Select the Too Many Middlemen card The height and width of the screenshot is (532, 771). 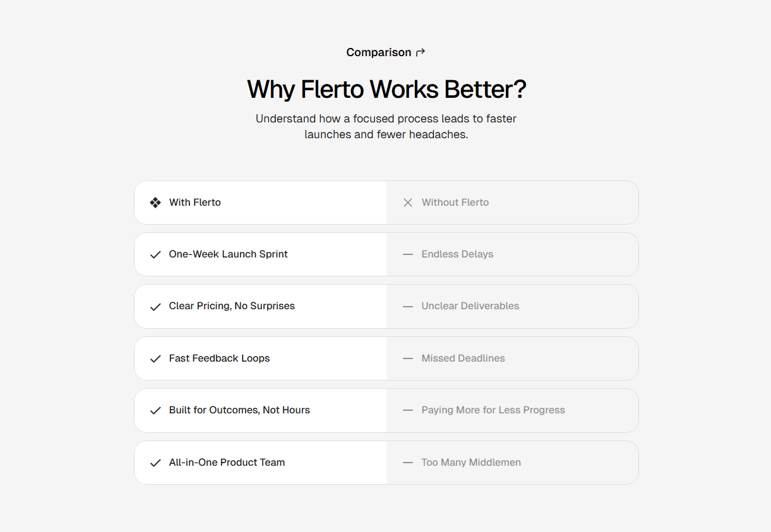[512, 462]
